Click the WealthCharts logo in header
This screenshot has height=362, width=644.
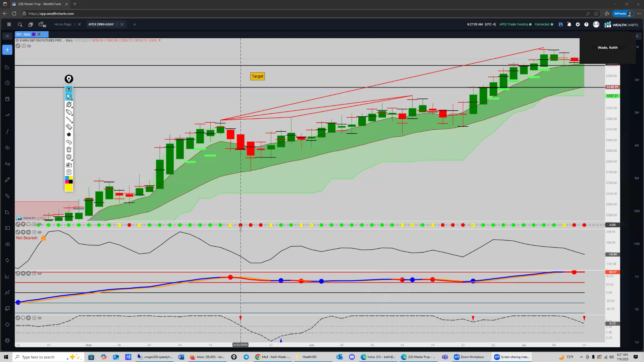pyautogui.click(x=621, y=25)
